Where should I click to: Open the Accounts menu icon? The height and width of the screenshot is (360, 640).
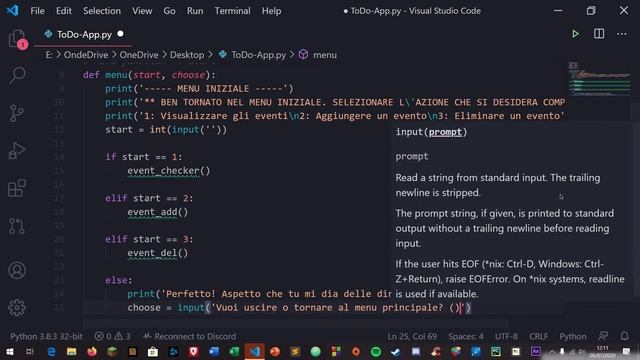pyautogui.click(x=17, y=270)
